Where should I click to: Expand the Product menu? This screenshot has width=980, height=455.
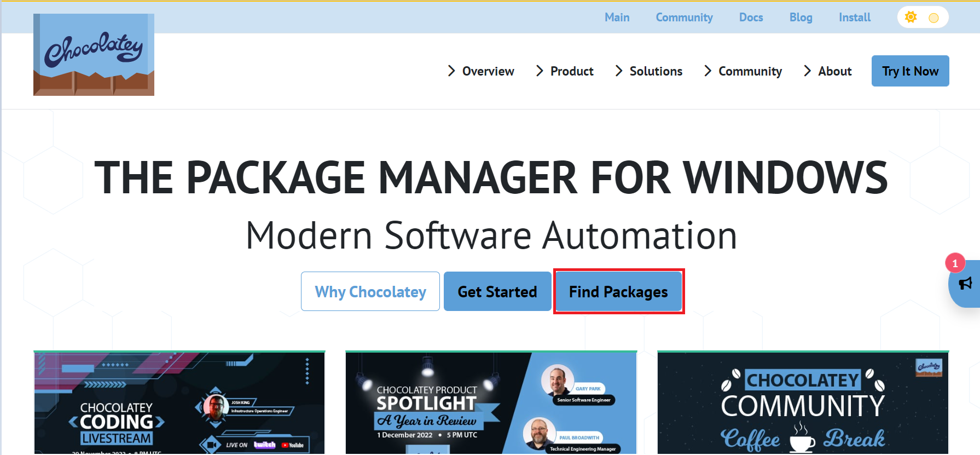565,71
